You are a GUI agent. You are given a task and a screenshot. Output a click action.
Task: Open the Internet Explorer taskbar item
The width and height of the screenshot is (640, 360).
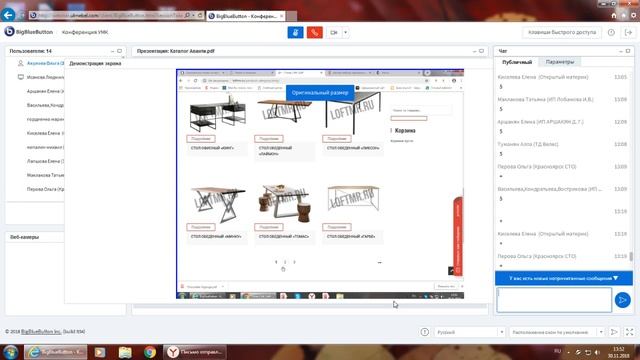click(56, 352)
